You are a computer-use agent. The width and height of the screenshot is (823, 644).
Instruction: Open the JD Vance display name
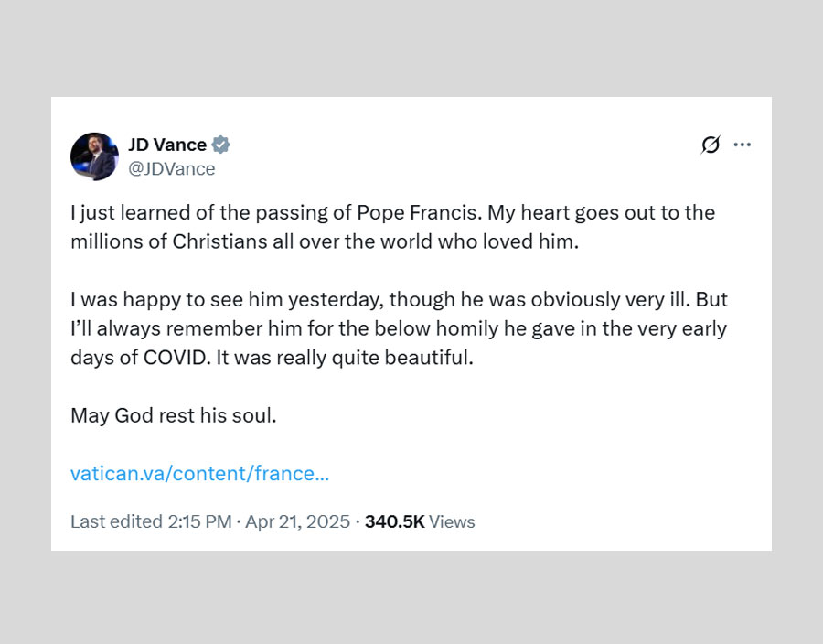[x=166, y=145]
